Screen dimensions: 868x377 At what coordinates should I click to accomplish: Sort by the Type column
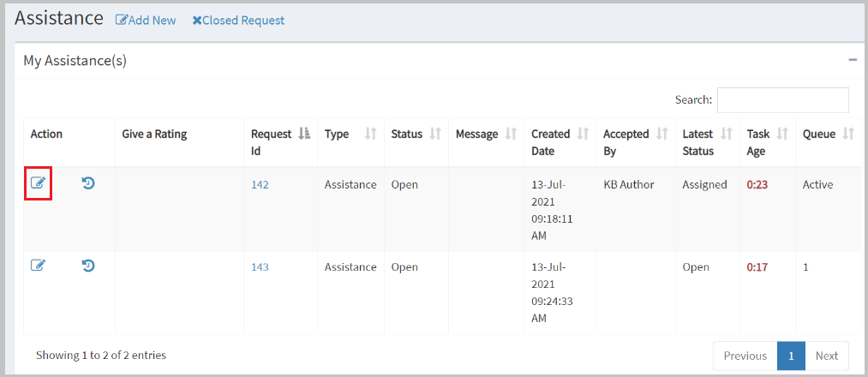(x=351, y=142)
